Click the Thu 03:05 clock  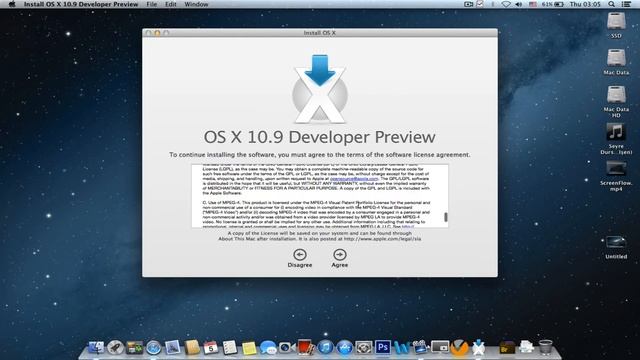tap(585, 4)
